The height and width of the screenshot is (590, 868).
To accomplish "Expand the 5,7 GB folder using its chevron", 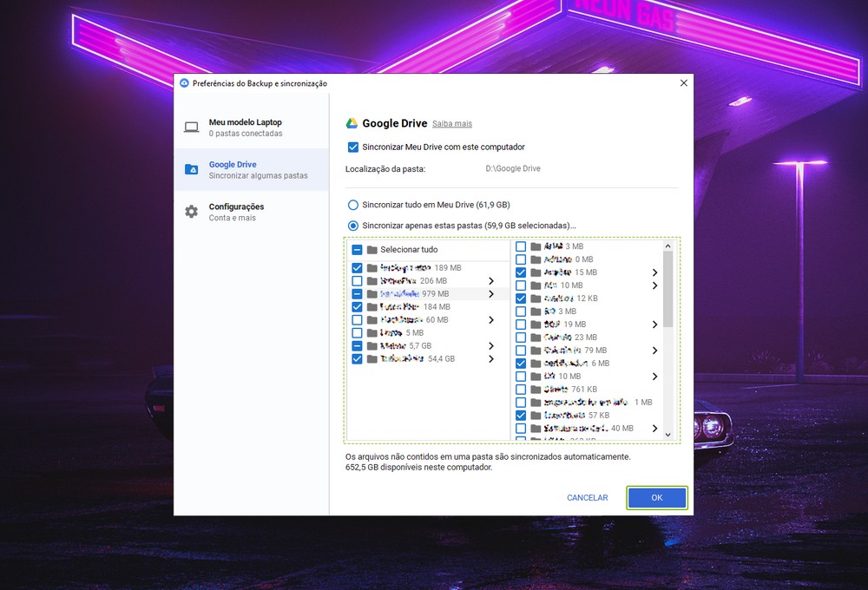I will tap(491, 346).
